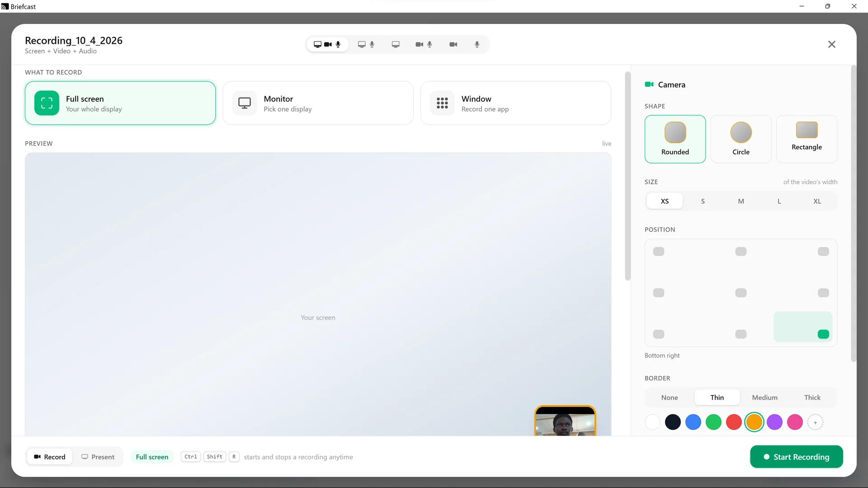Set border to None
The width and height of the screenshot is (868, 488).
(x=670, y=398)
